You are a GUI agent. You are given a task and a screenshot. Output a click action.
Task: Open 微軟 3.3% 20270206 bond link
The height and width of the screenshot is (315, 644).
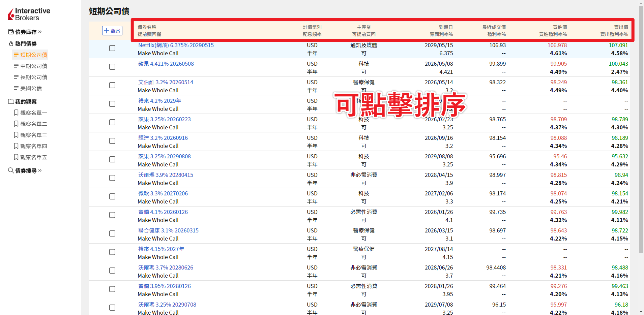click(163, 193)
